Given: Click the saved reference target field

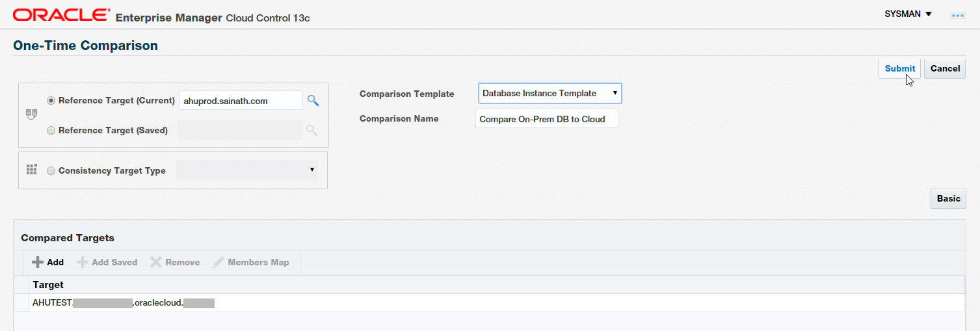Looking at the screenshot, I should (x=240, y=130).
